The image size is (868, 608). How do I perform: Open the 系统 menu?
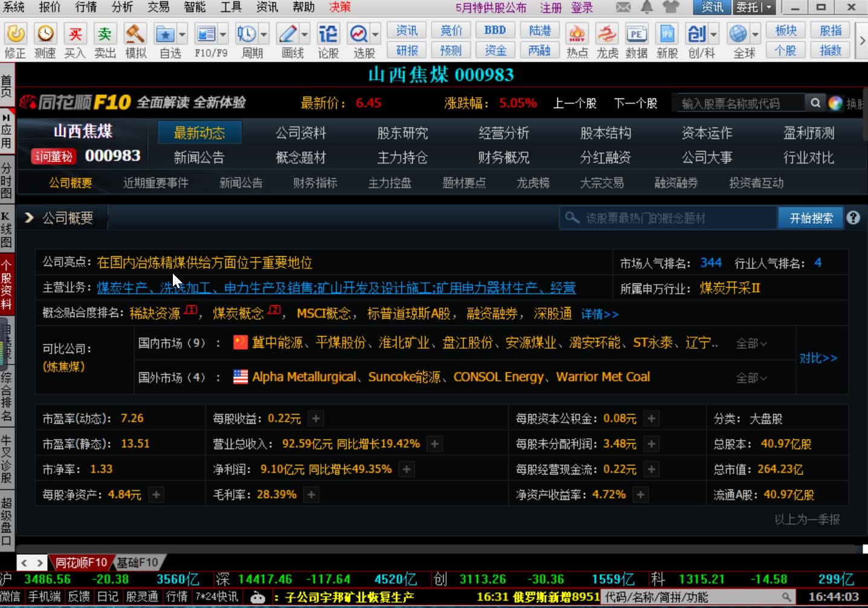(x=14, y=7)
